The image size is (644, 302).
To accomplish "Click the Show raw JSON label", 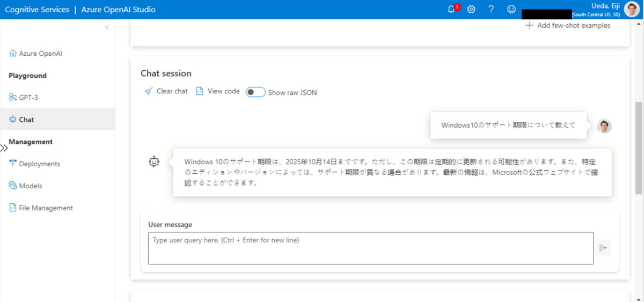I will (292, 92).
